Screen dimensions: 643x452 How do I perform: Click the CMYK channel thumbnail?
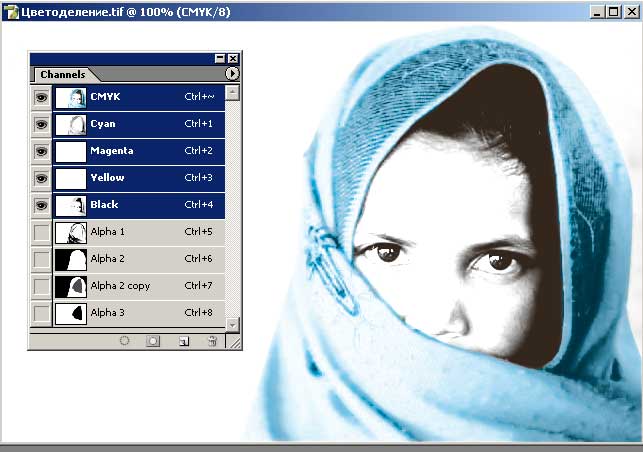click(x=71, y=98)
